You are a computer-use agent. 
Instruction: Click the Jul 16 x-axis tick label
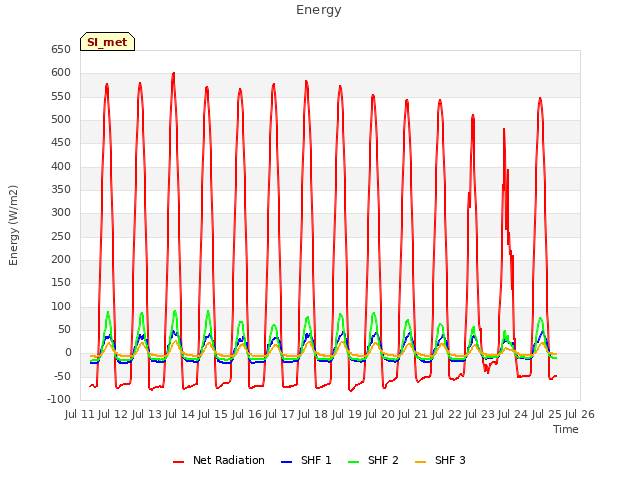pos(247,415)
